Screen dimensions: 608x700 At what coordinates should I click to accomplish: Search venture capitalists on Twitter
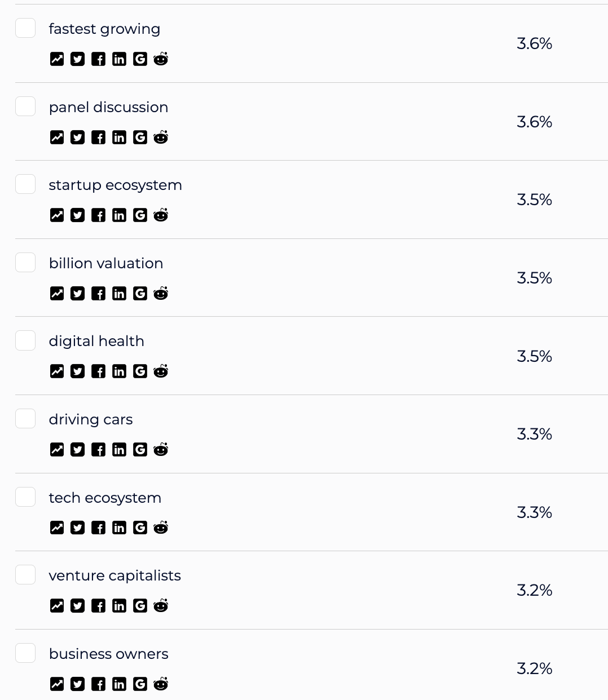point(78,606)
